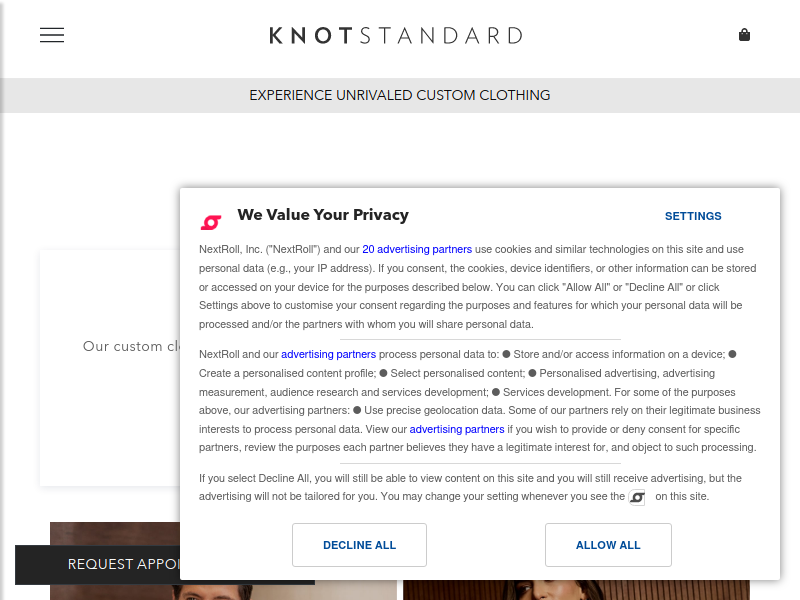800x600 pixels.
Task: Open the privacy Settings
Action: coord(693,216)
